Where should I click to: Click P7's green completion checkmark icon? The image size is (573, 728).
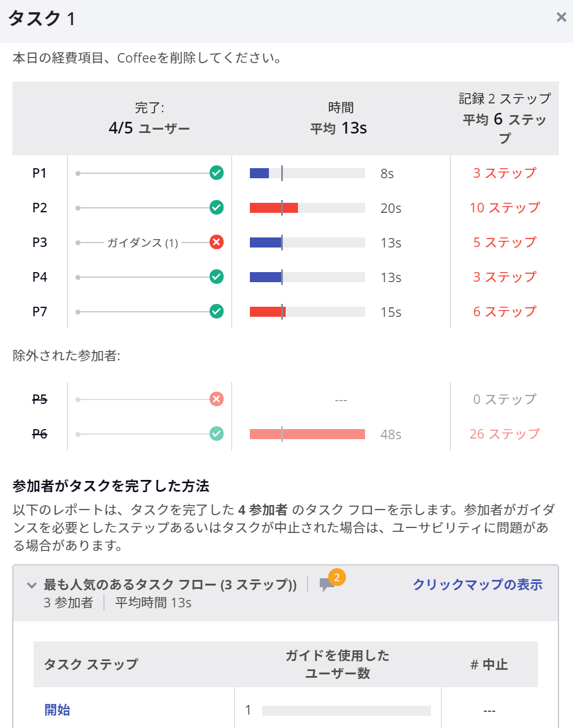[x=216, y=311]
